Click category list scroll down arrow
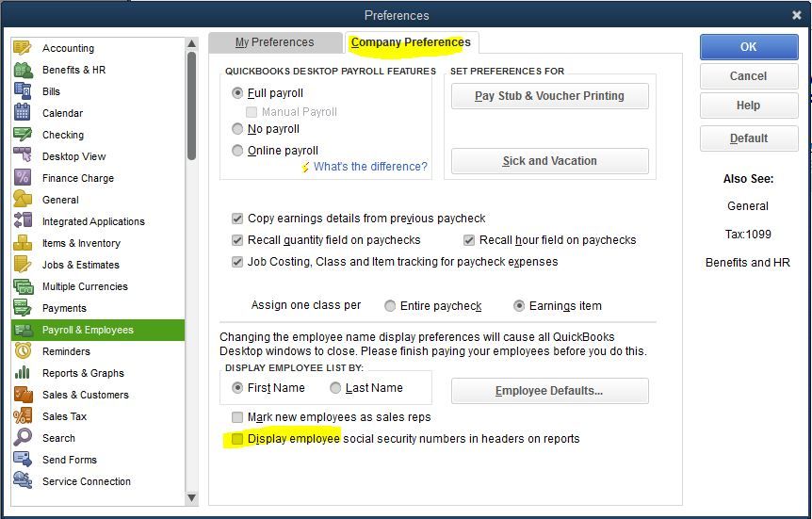Screen dimensions: 812x519 191,497
